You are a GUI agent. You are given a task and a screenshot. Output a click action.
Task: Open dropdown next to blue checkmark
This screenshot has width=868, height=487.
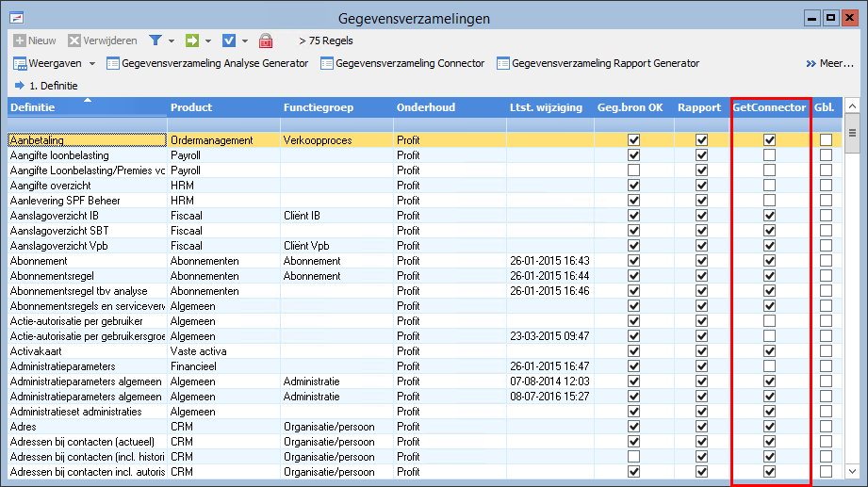[x=245, y=41]
